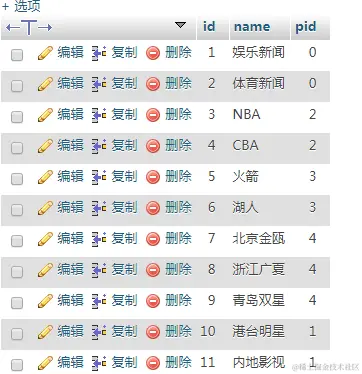Click the pencil edit icon for 体育新闻 row
362x374 pixels.
45,84
